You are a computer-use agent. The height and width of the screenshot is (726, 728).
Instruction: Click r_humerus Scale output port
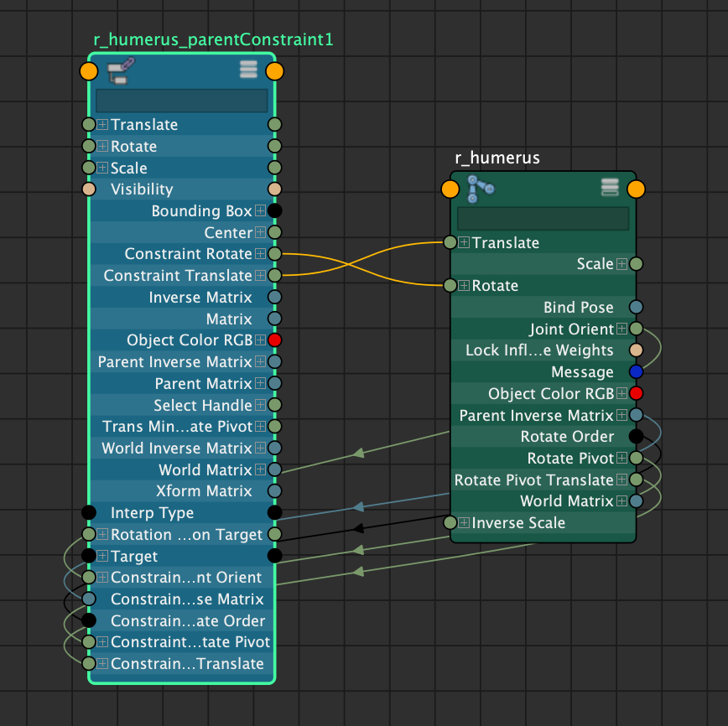click(636, 264)
